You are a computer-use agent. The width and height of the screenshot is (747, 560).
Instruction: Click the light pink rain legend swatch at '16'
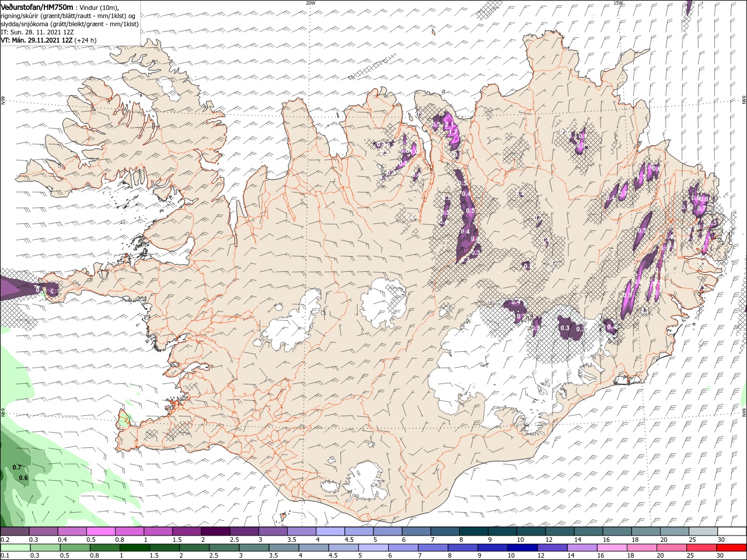click(612, 548)
